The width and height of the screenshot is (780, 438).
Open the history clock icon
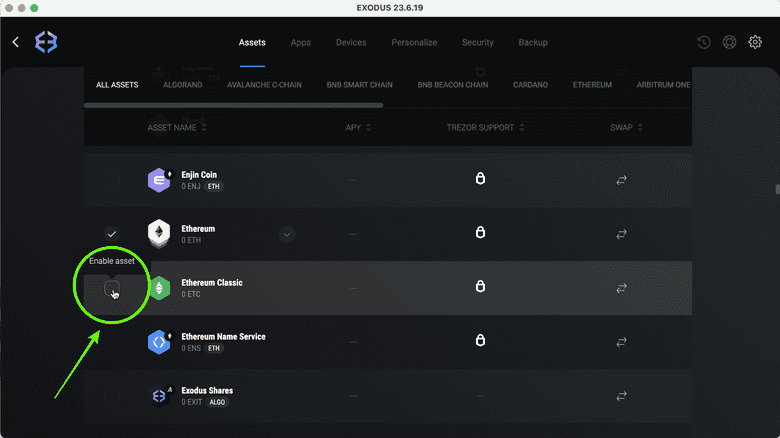click(x=704, y=43)
